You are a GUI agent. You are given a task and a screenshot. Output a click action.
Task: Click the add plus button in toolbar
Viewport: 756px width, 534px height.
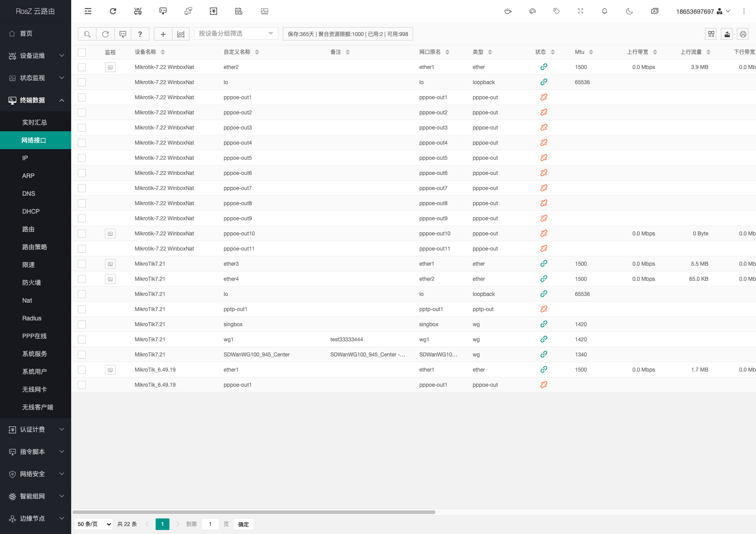[x=163, y=34]
